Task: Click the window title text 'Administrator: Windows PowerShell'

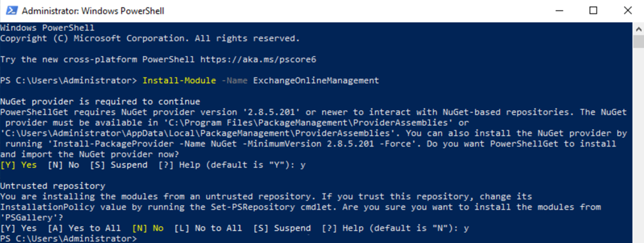Action: pyautogui.click(x=93, y=11)
